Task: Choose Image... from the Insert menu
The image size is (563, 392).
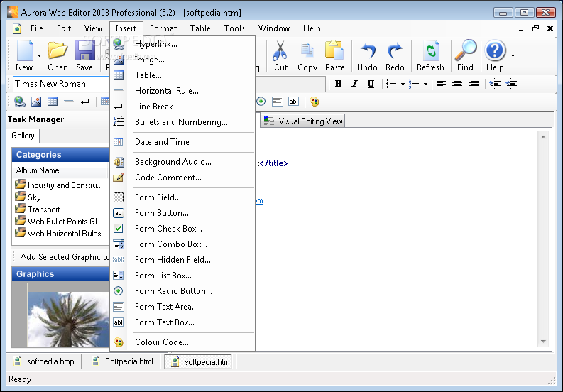Action: pyautogui.click(x=182, y=60)
